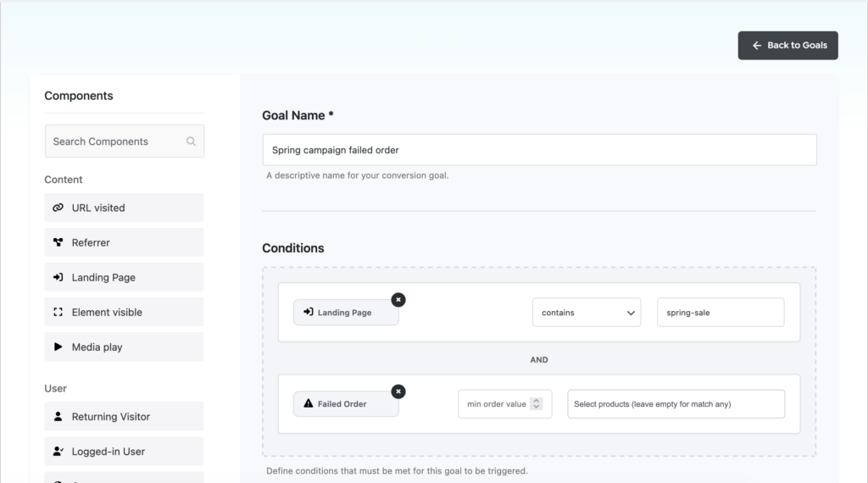Screen dimensions: 868x483
Task: Remove the Failed Order condition
Action: click(398, 391)
